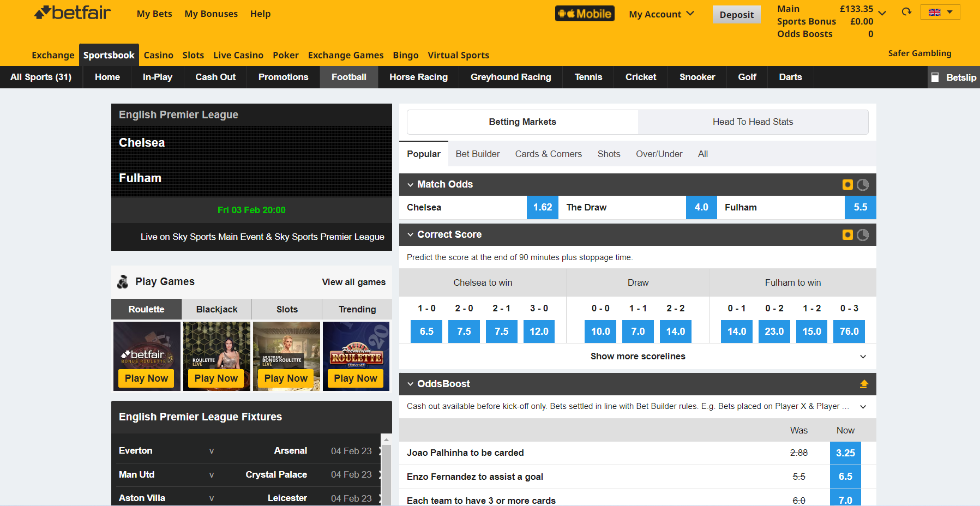
Task: Play Now on Premium Roulette European
Action: (356, 378)
